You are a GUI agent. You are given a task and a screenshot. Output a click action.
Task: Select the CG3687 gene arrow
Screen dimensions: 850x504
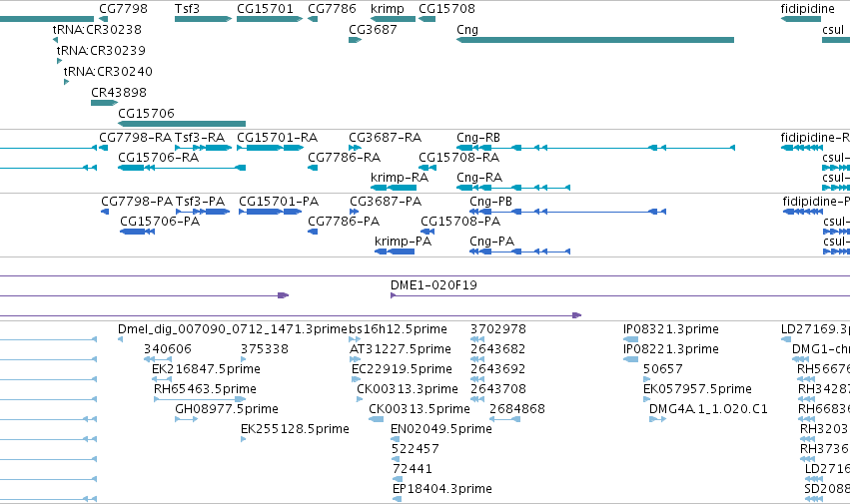click(355, 40)
